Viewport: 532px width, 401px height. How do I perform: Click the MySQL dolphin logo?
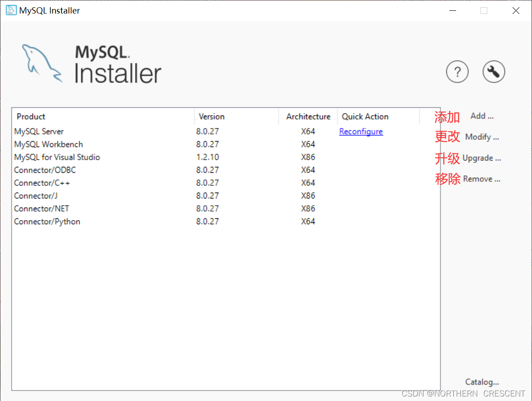(x=42, y=64)
